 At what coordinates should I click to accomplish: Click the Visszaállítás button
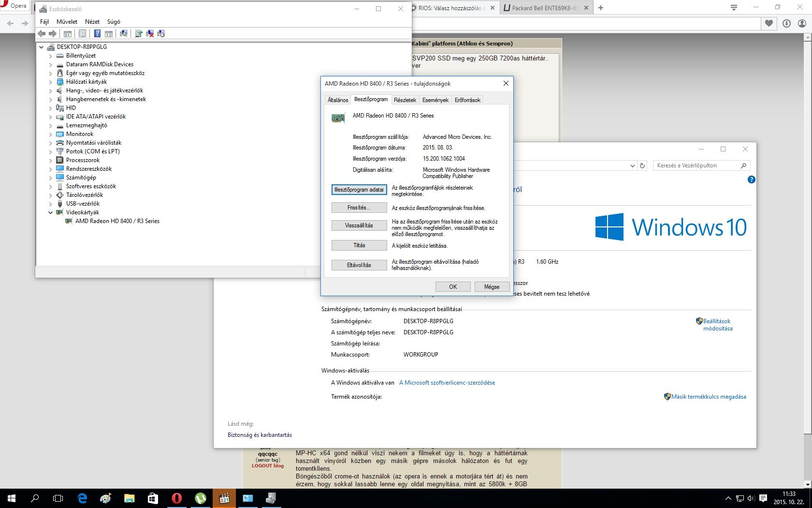(x=359, y=225)
